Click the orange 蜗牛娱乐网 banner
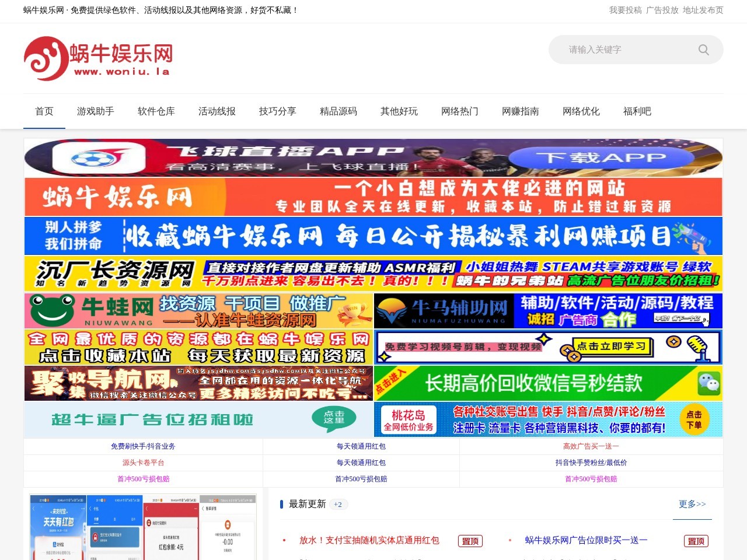The image size is (747, 560). pyautogui.click(x=373, y=197)
